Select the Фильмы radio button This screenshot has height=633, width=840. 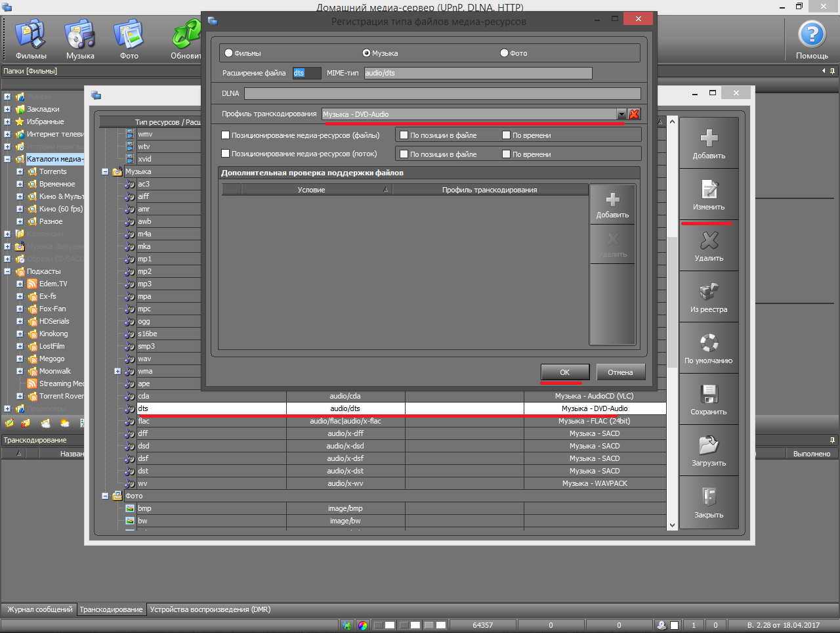click(228, 53)
